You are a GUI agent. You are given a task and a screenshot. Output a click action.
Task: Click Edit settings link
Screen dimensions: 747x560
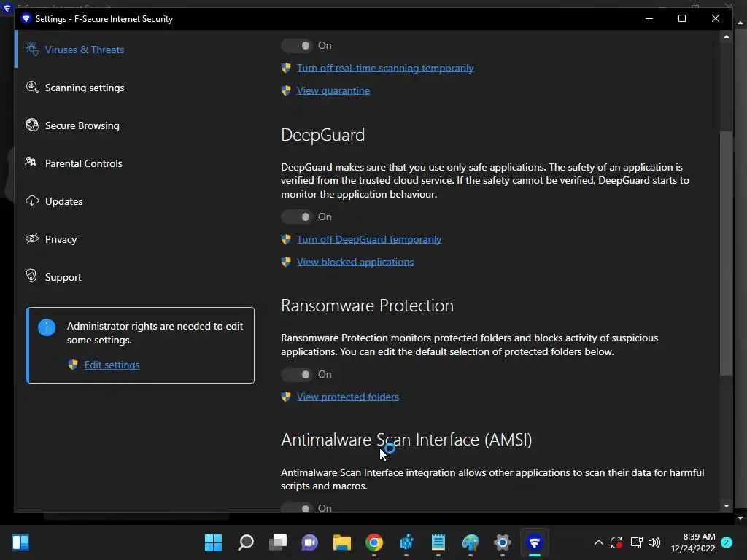[x=112, y=365]
